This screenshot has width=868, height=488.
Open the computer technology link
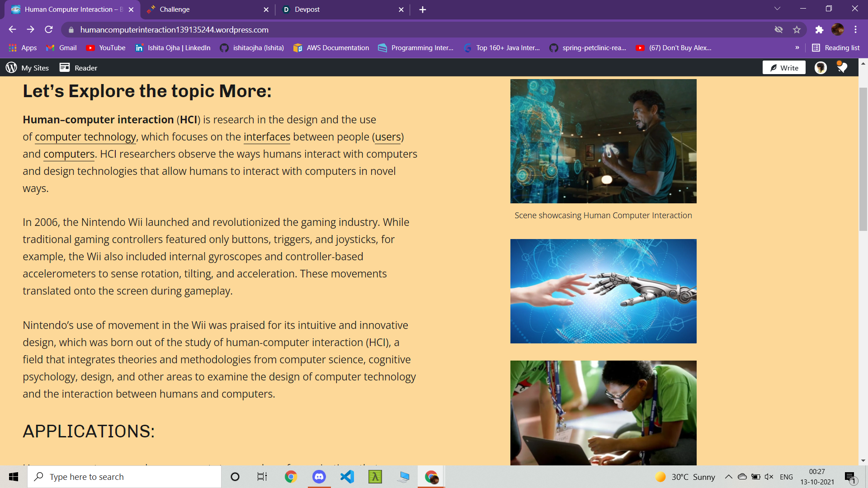coord(85,137)
